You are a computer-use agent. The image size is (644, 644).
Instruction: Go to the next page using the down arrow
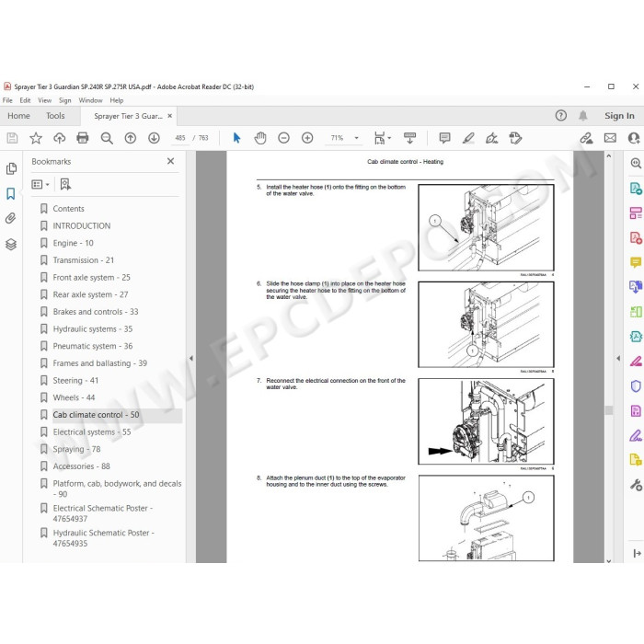154,138
